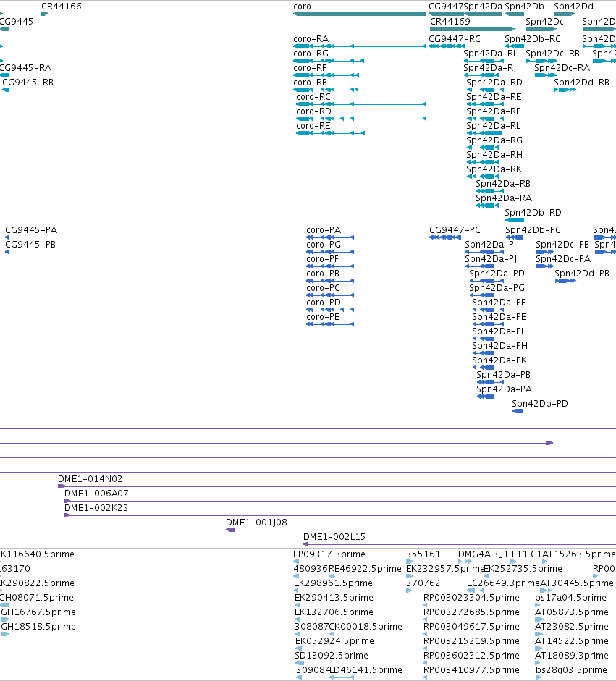This screenshot has width=616, height=681.
Task: Select the coro-PD protein
Action: point(330,310)
